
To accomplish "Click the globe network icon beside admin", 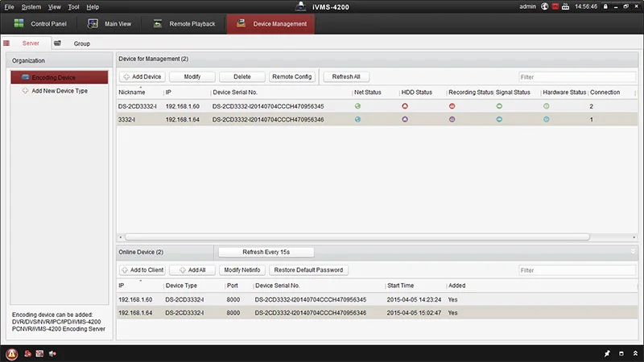I will coord(544,6).
